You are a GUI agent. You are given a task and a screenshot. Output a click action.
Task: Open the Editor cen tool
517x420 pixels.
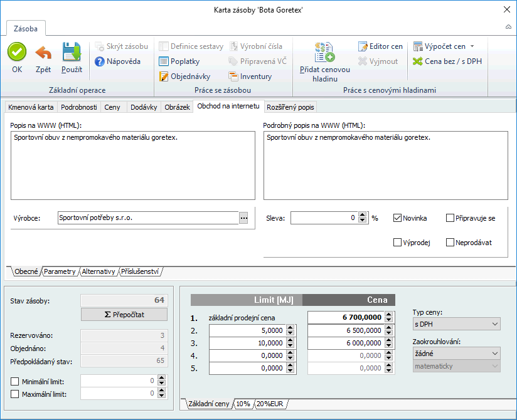pyautogui.click(x=381, y=46)
